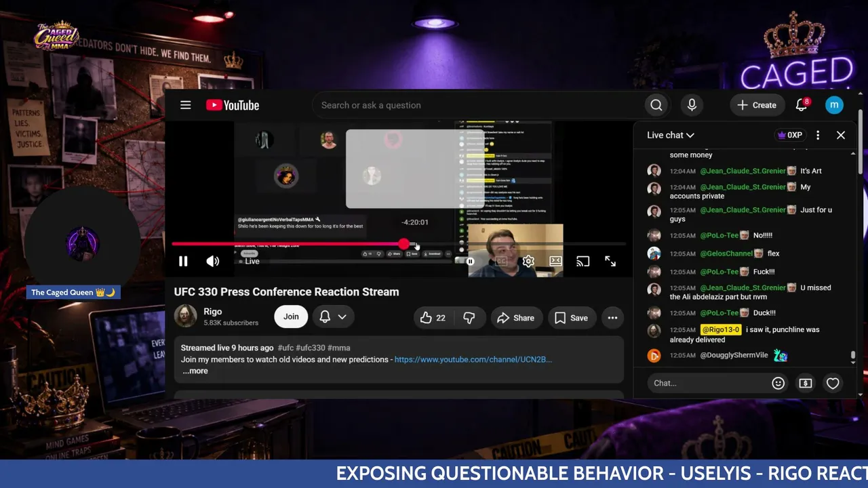Expand the description with ...more
Image resolution: width=868 pixels, height=488 pixels.
point(195,371)
